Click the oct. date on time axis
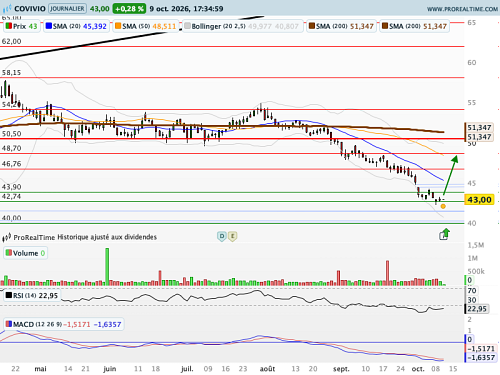Image resolution: width=500 pixels, height=375 pixels. pos(418,369)
